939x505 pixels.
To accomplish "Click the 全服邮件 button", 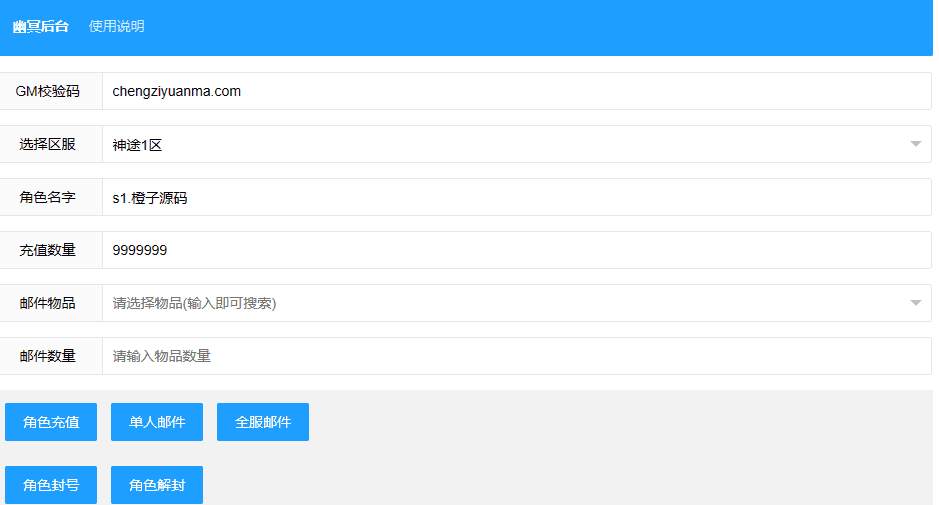I will [263, 422].
